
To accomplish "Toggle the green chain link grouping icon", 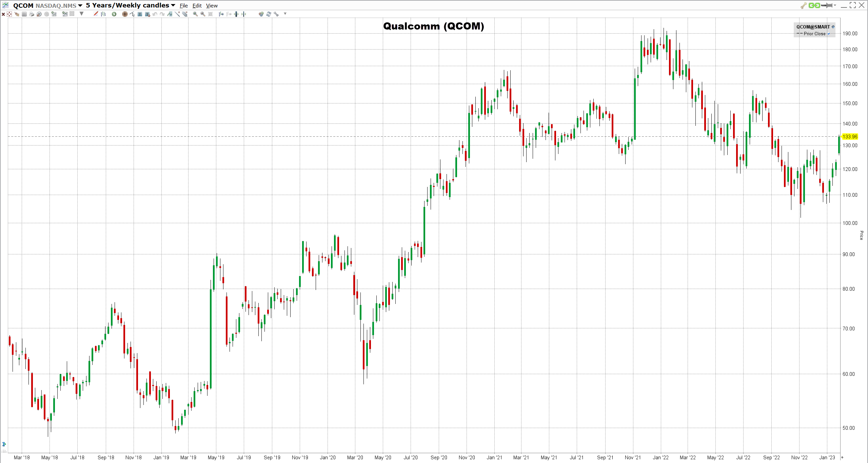I will coord(814,5).
